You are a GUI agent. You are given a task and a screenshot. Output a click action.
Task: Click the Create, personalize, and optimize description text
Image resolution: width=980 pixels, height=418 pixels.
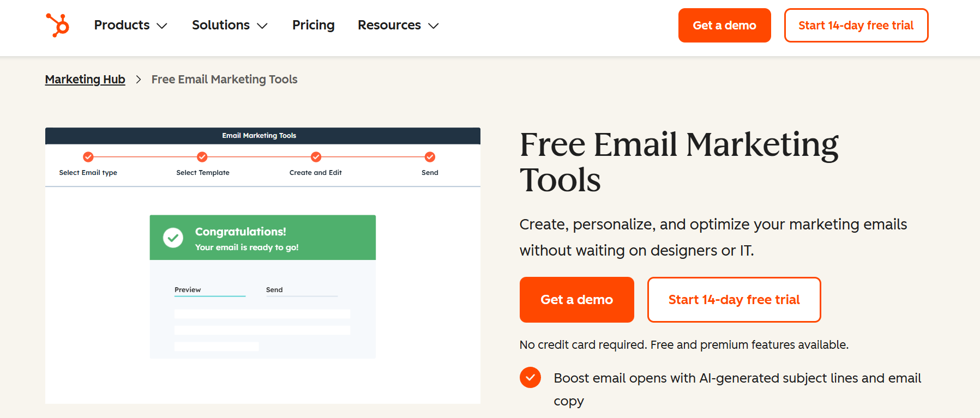tap(713, 237)
